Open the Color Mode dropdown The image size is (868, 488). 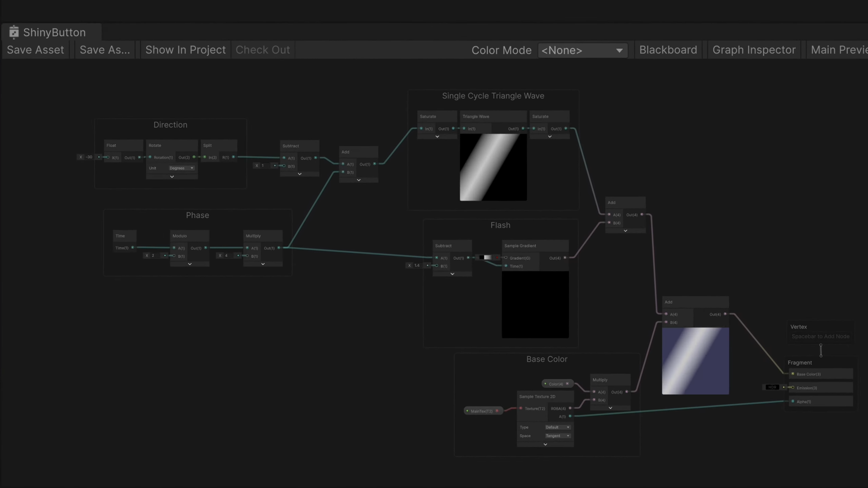pos(582,50)
